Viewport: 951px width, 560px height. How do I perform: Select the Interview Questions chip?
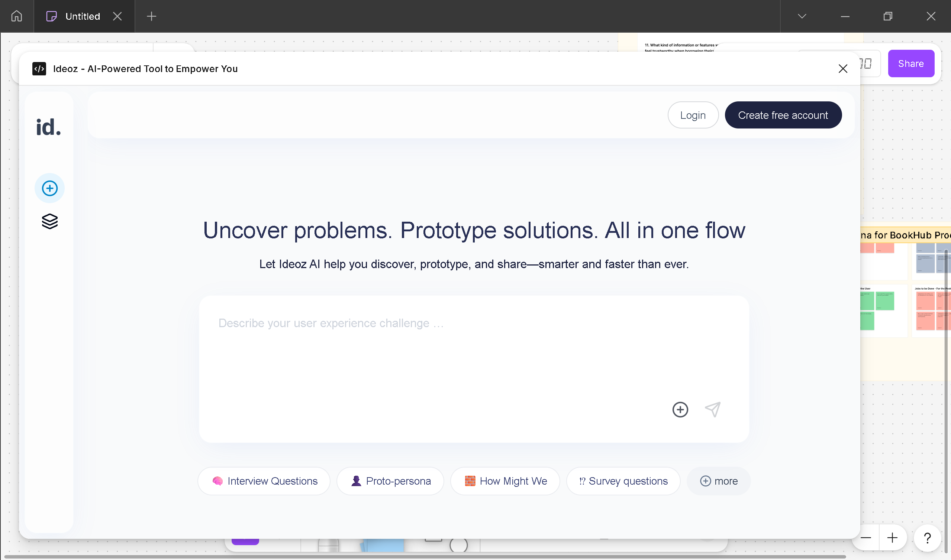click(x=264, y=481)
